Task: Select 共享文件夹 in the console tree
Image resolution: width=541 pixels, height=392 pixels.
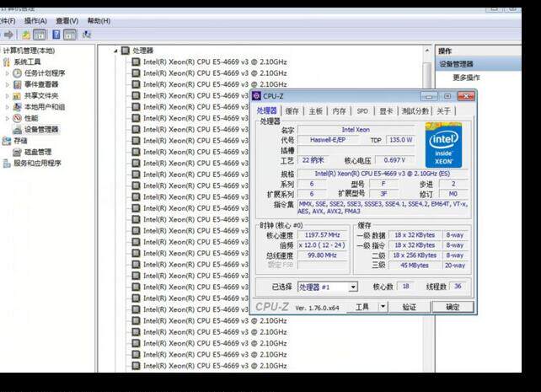Action: (41, 95)
